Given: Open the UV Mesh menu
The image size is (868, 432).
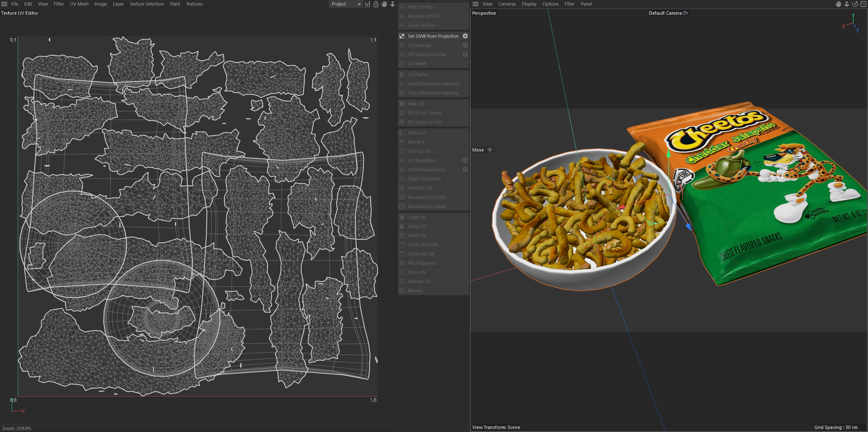Looking at the screenshot, I should coord(79,4).
